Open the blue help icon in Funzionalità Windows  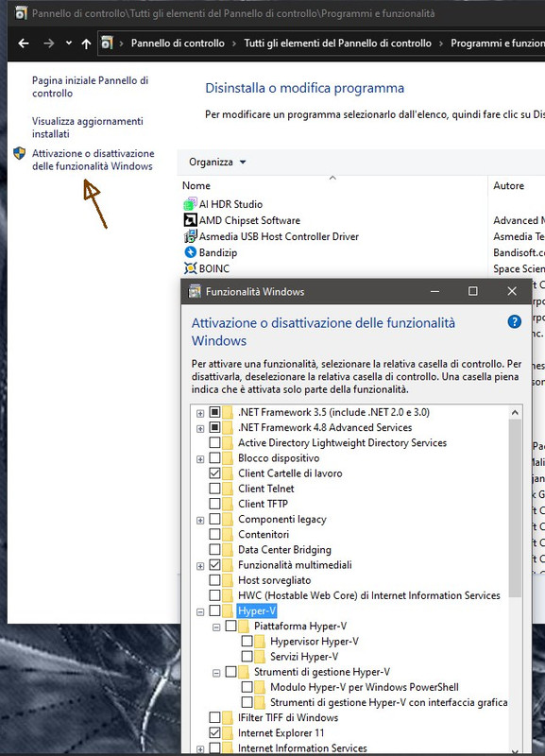[x=514, y=321]
